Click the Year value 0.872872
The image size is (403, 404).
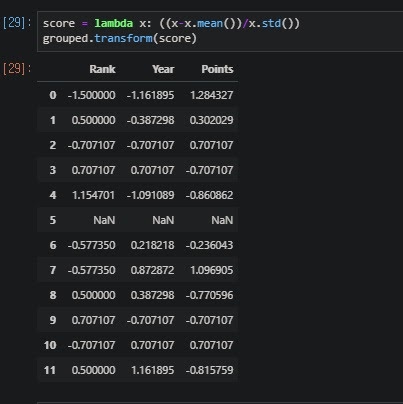(152, 270)
